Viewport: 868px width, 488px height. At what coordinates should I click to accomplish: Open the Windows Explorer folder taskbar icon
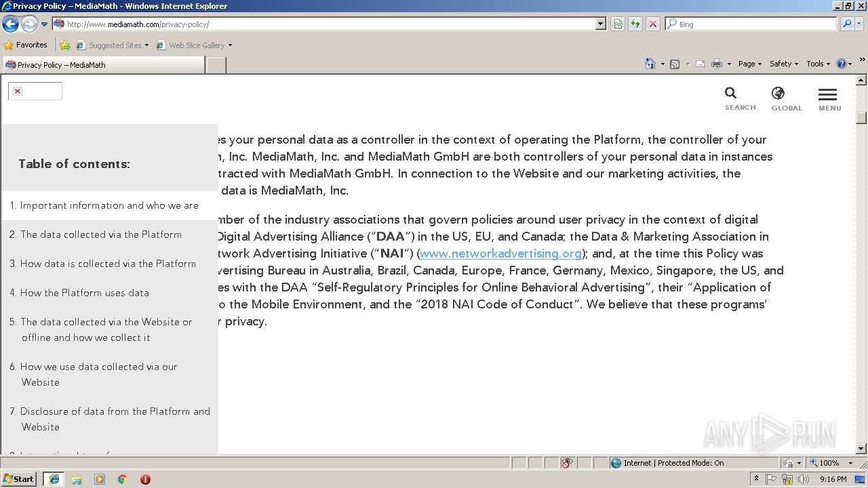tap(77, 479)
